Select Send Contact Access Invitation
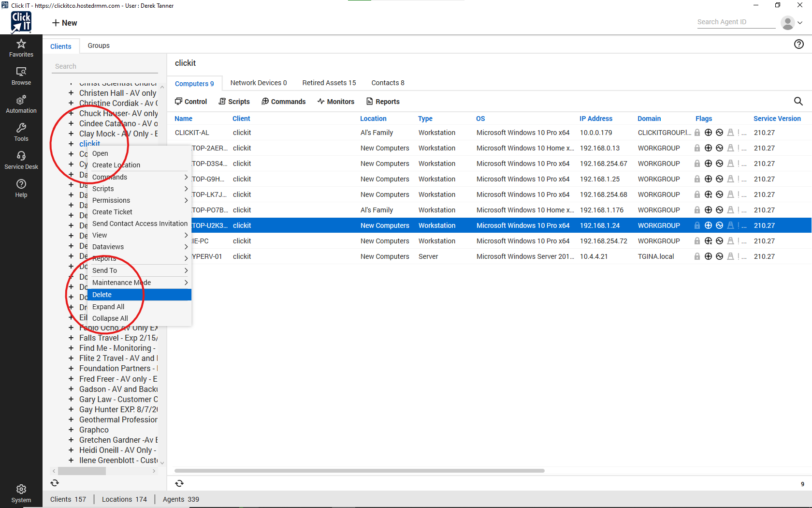This screenshot has width=812, height=508. pos(139,224)
